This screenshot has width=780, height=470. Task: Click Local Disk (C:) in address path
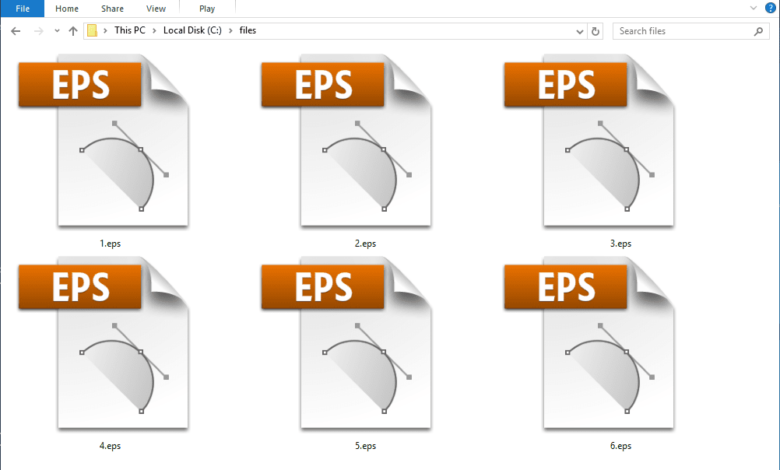[193, 31]
